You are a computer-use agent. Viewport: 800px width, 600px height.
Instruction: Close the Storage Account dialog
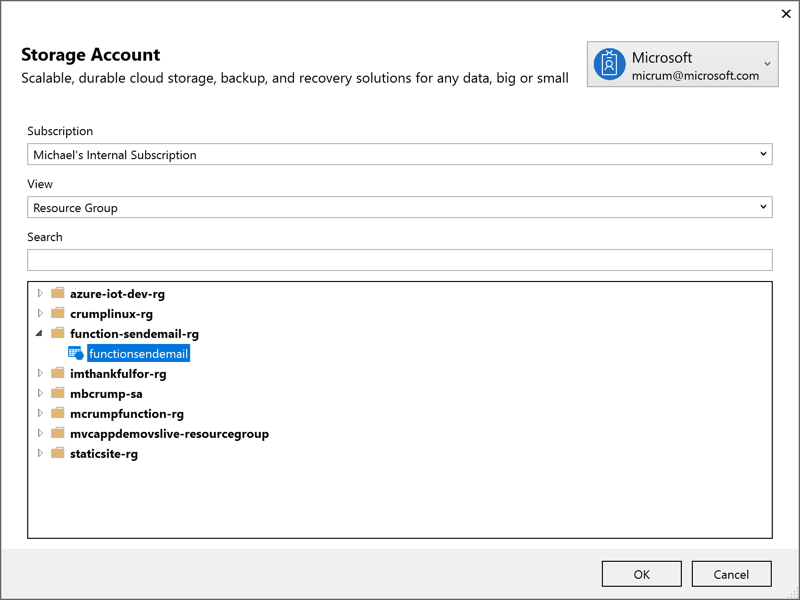(x=786, y=14)
